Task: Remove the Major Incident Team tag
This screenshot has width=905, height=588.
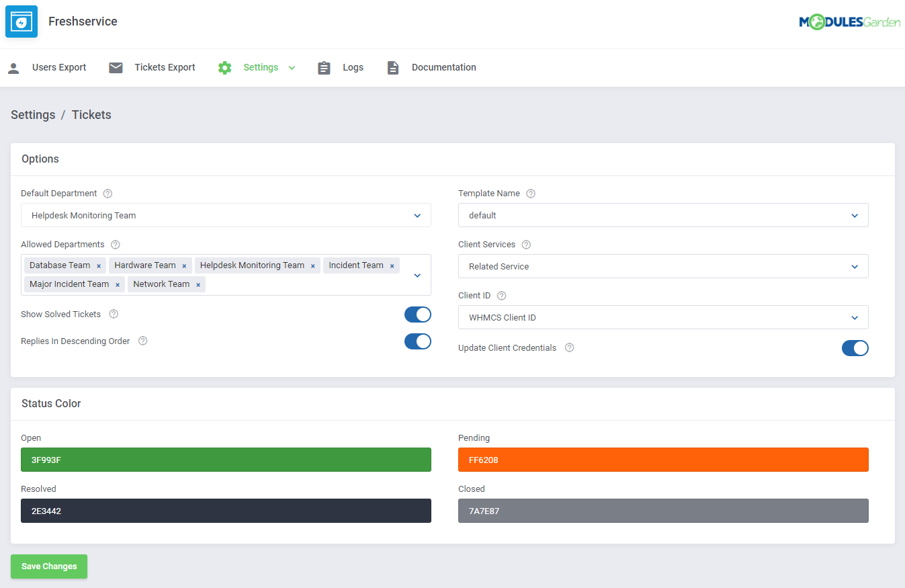Action: [x=118, y=285]
